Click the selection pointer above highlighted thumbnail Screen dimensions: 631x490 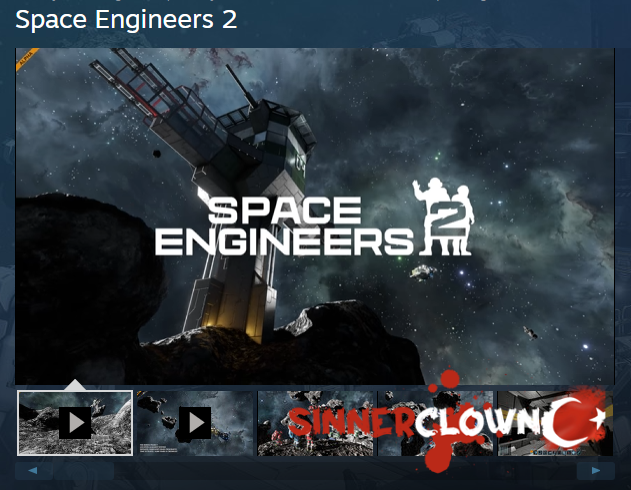click(x=75, y=385)
